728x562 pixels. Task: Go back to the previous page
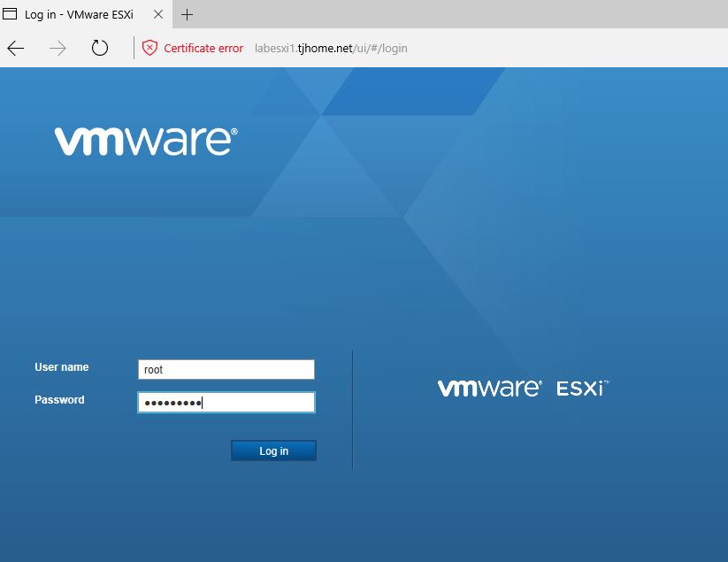pyautogui.click(x=16, y=49)
